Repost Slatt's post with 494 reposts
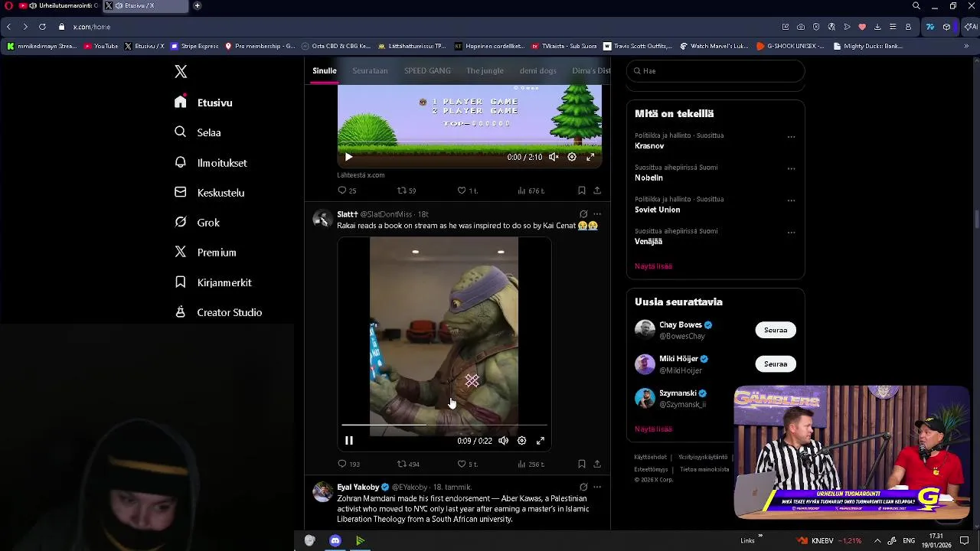 tap(408, 464)
